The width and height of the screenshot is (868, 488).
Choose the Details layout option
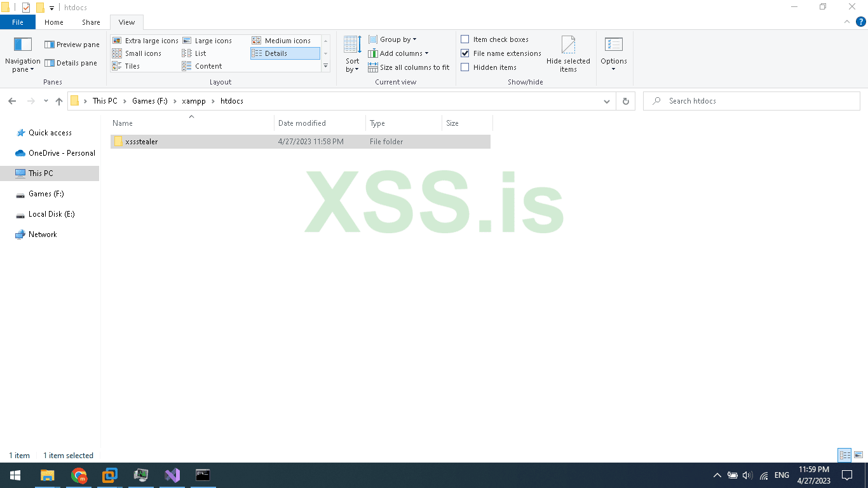(x=285, y=53)
